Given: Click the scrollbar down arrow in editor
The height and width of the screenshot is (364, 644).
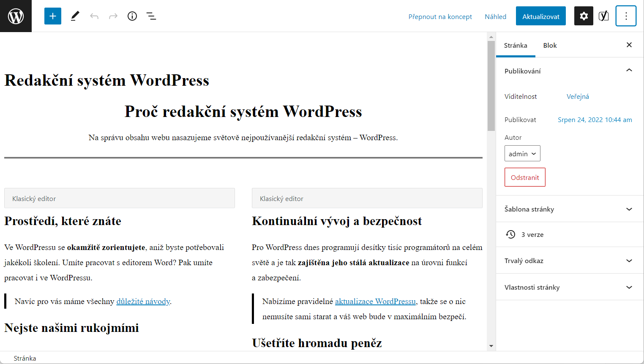Looking at the screenshot, I should [491, 346].
